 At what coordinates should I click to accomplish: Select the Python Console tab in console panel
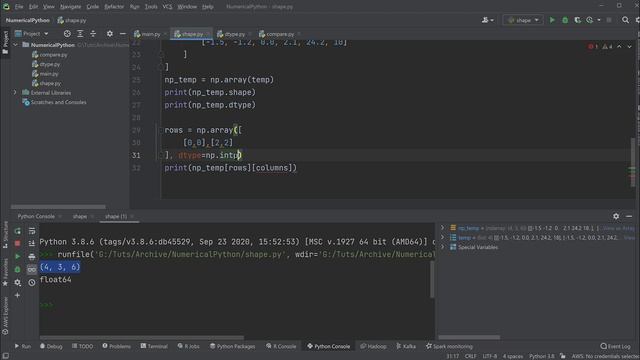point(36,216)
